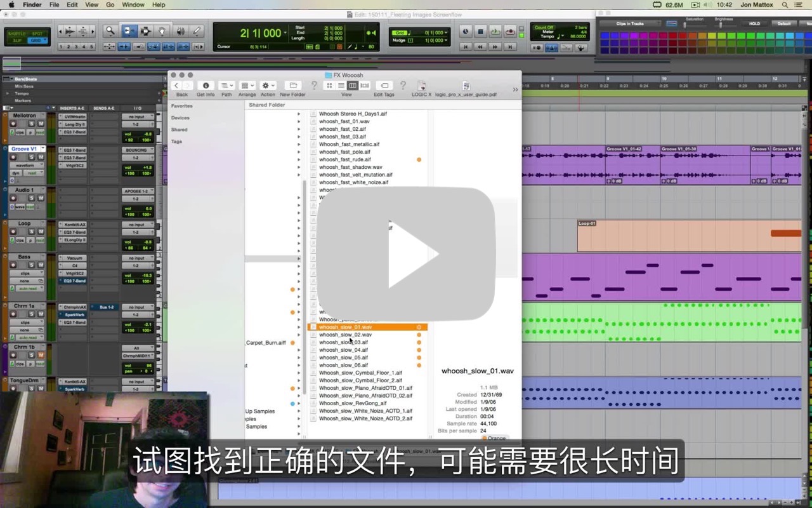Mute the Mellotron track
The width and height of the screenshot is (812, 508).
pyautogui.click(x=41, y=124)
